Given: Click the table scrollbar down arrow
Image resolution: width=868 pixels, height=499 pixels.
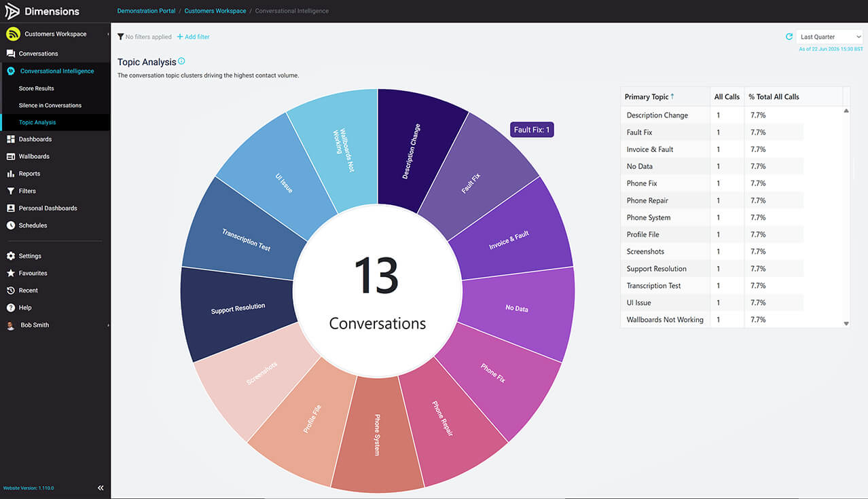Looking at the screenshot, I should pyautogui.click(x=846, y=324).
